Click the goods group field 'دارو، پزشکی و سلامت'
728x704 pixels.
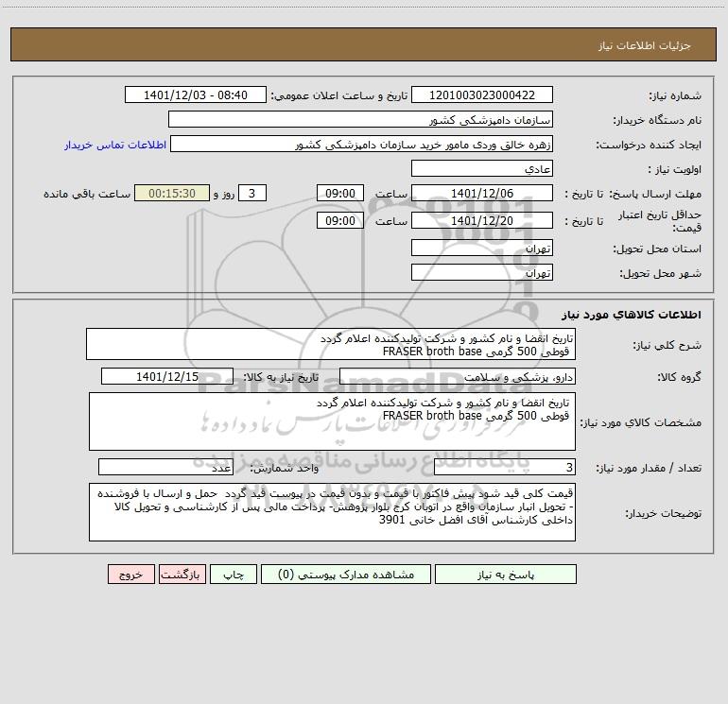(458, 376)
